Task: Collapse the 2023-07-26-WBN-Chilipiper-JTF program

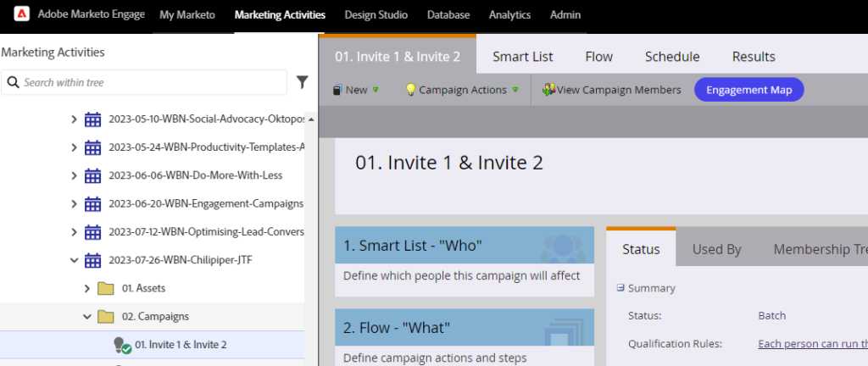Action: click(75, 260)
